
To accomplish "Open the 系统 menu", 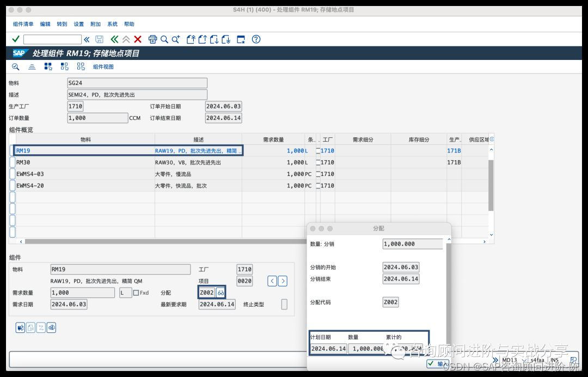I will [113, 24].
